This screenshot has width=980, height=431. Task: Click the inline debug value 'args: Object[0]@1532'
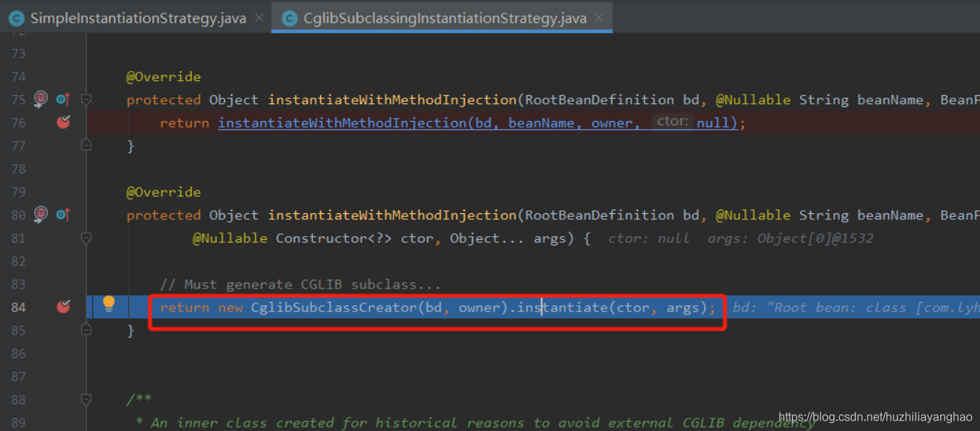point(790,238)
